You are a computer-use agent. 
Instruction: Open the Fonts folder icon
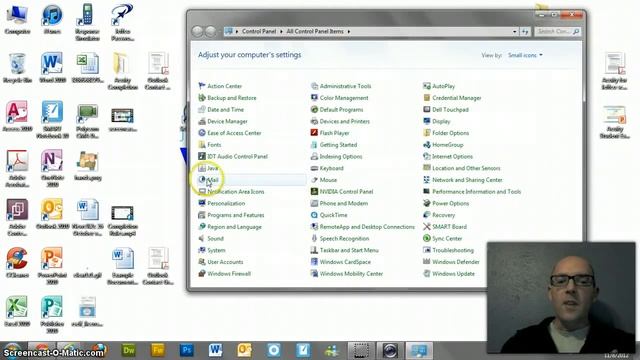coord(202,144)
